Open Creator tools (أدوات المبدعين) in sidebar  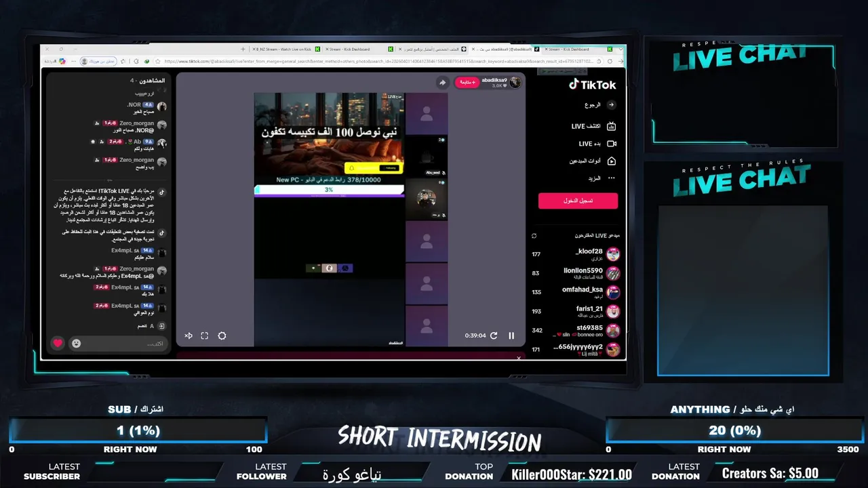592,161
